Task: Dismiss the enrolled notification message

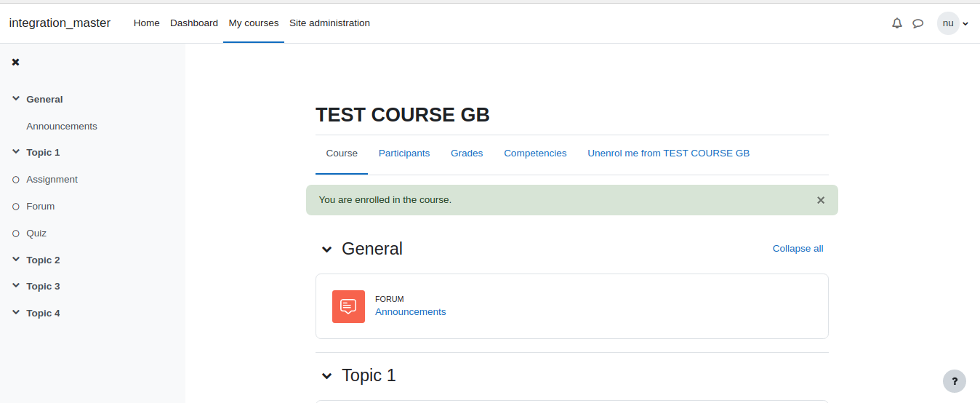Action: (821, 200)
